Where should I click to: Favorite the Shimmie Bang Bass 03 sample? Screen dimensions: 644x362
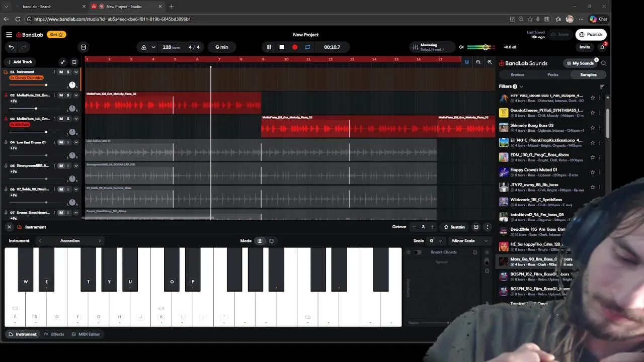(x=593, y=127)
